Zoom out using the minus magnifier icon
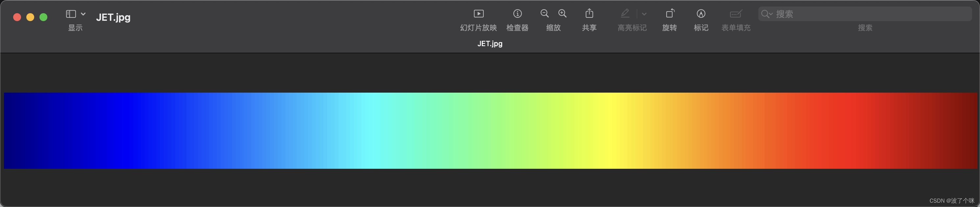The width and height of the screenshot is (980, 207). (544, 13)
